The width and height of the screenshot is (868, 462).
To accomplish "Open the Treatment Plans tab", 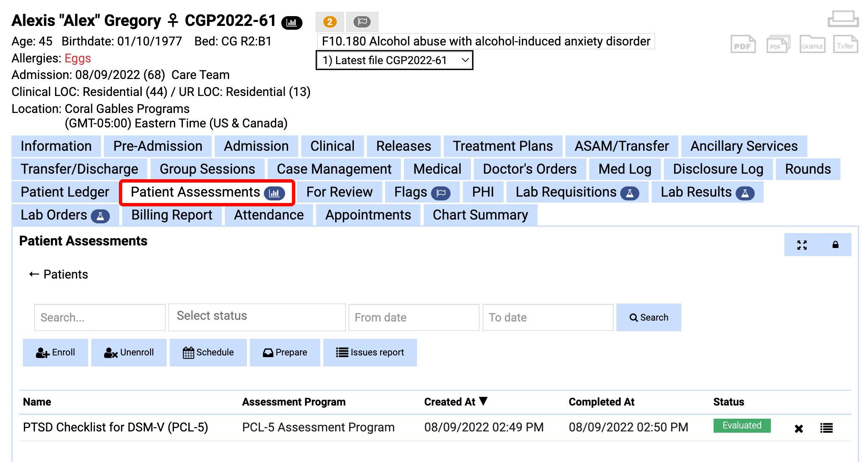I will point(503,146).
